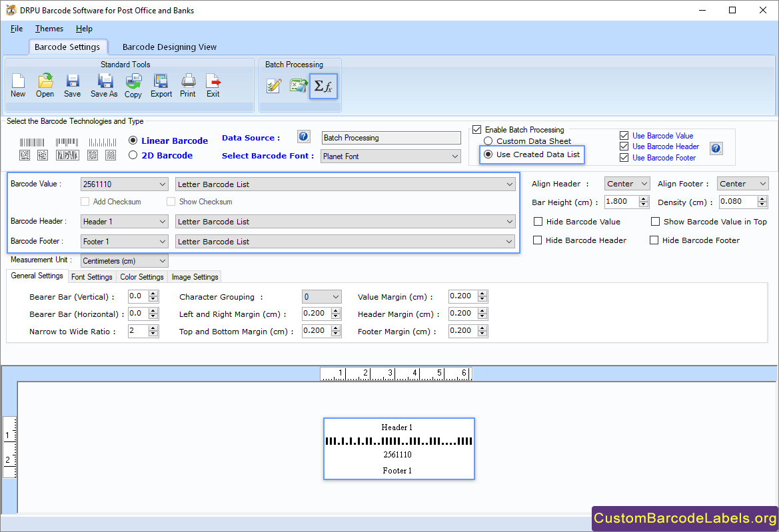The image size is (779, 532).
Task: Click the Open folder icon
Action: (x=45, y=85)
